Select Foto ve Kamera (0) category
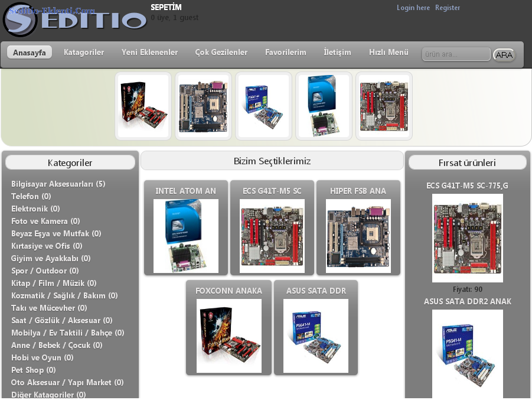The height and width of the screenshot is (400, 532). point(45,221)
